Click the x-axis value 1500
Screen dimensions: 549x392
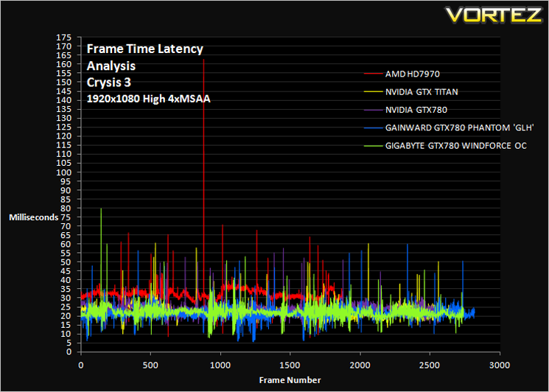[x=290, y=365]
